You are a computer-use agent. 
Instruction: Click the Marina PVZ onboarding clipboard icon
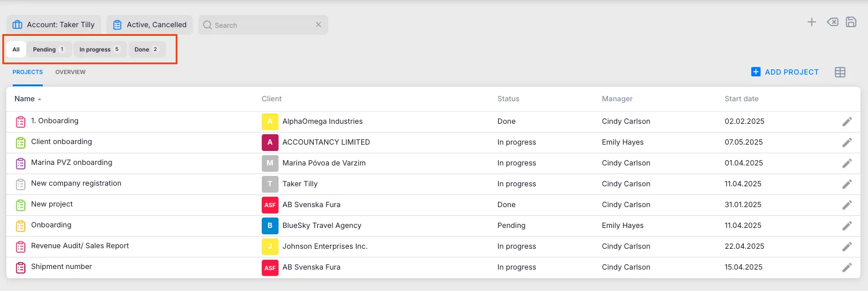coord(21,163)
